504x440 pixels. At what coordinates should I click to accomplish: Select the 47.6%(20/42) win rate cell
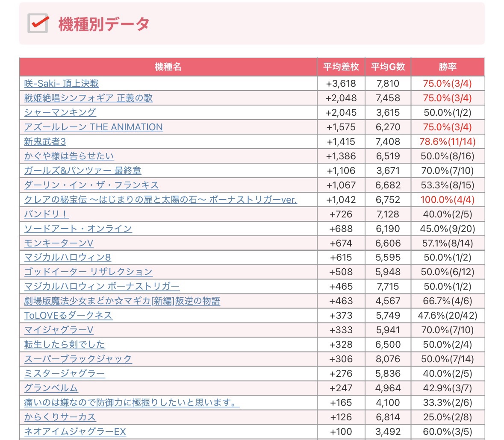click(448, 315)
